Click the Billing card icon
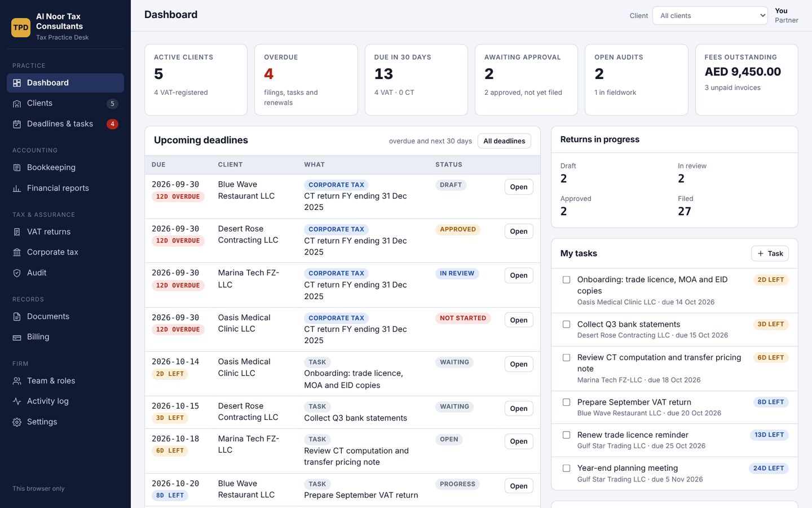 click(x=17, y=337)
